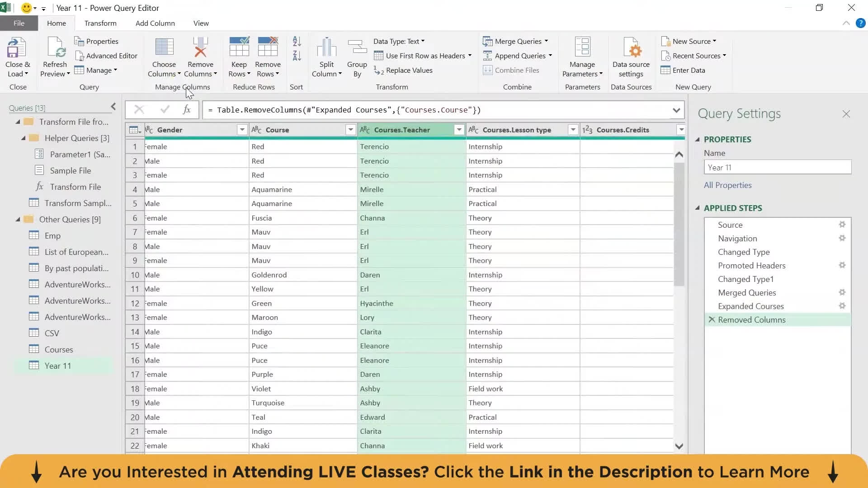The height and width of the screenshot is (488, 868).
Task: Open the Course column filter dropdown
Action: click(x=350, y=130)
